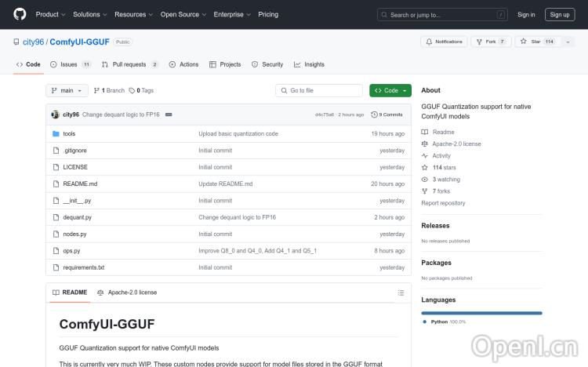Open the Product navigation dropdown
Screen dimensions: 588x367
49,14
